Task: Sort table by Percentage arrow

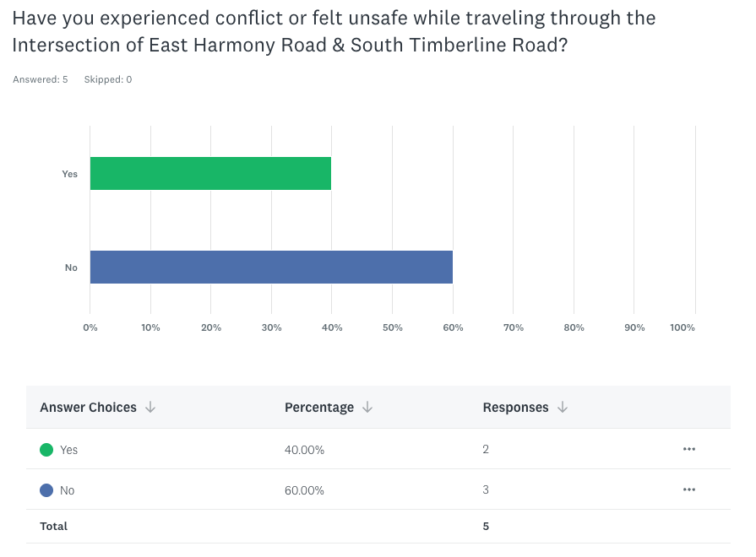Action: [367, 408]
